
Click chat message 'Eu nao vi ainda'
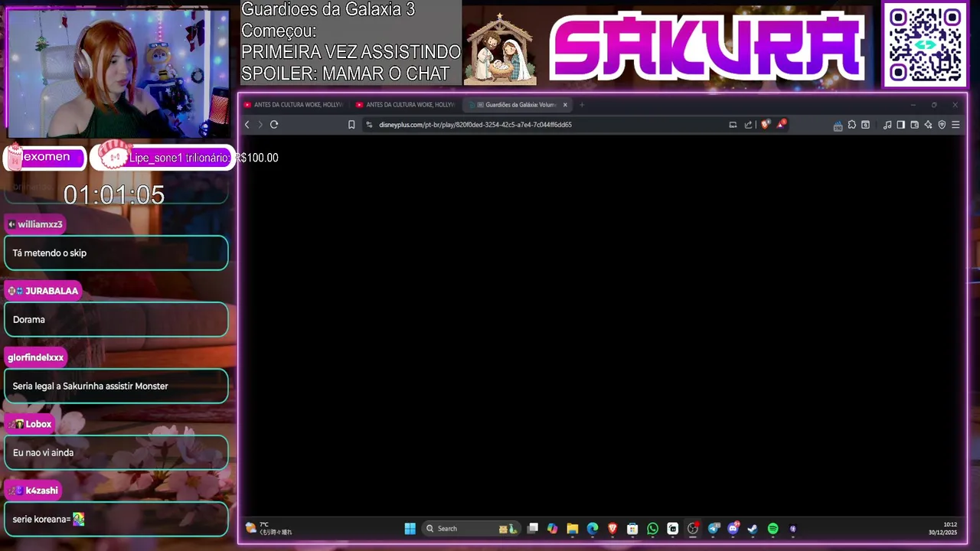116,453
